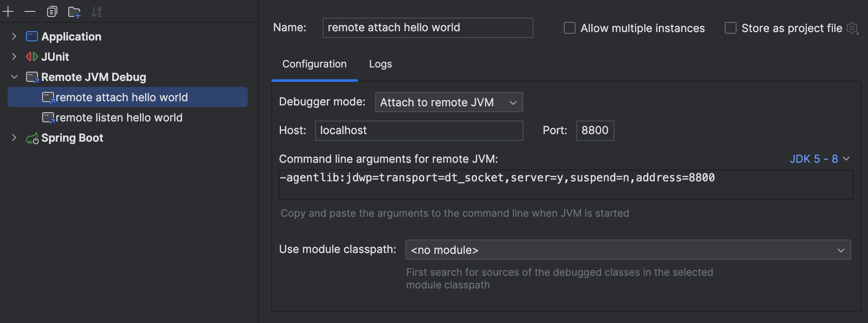Click the Sort Configurations alphabetically icon
This screenshot has width=868, height=323.
click(x=96, y=12)
